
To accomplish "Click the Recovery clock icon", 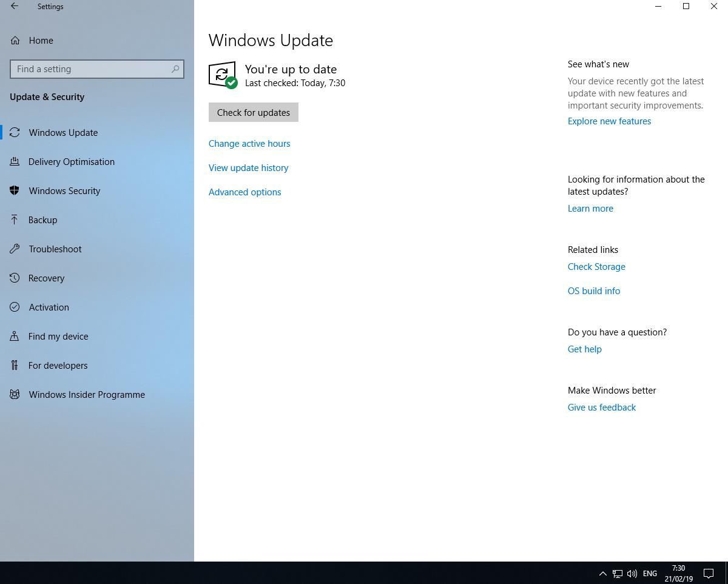I will (15, 278).
